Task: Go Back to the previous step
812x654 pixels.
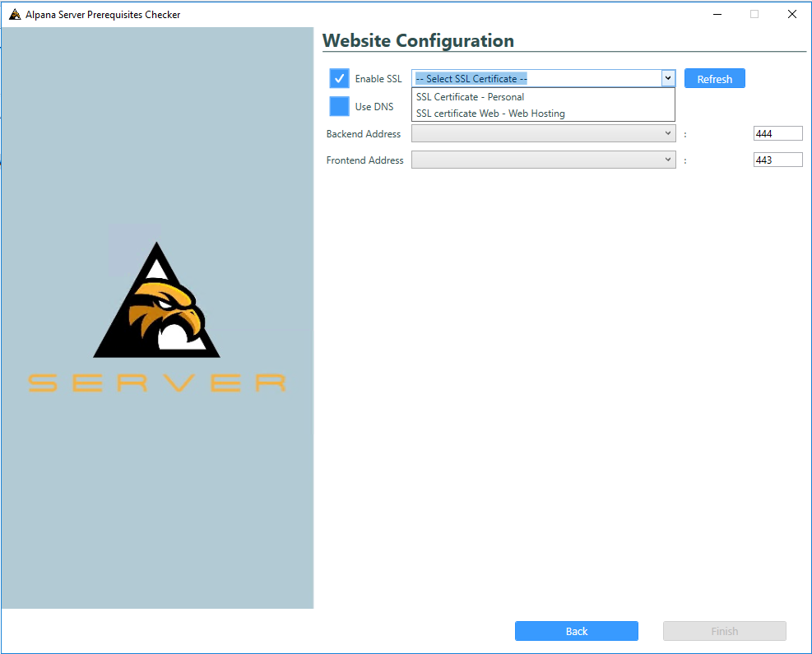Action: tap(577, 631)
